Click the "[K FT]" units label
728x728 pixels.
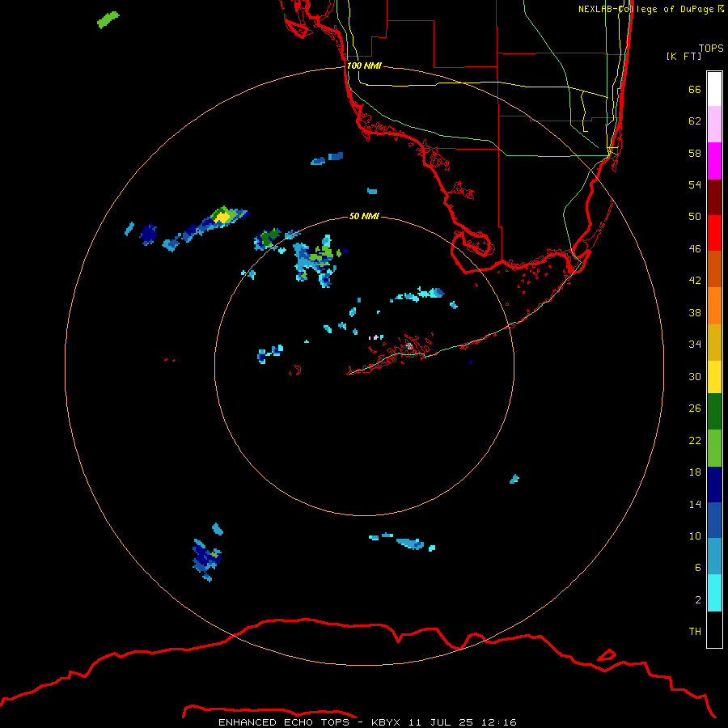[684, 56]
